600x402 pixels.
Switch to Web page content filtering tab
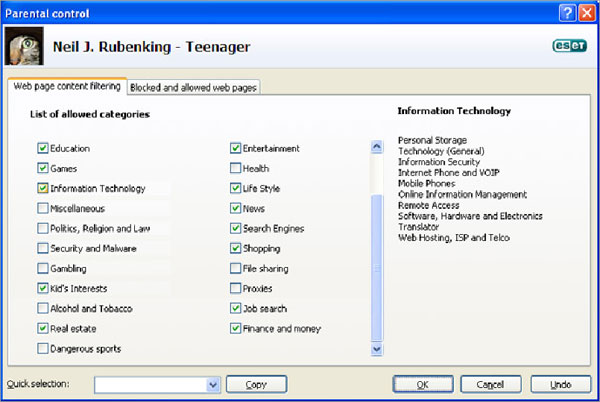[67, 86]
